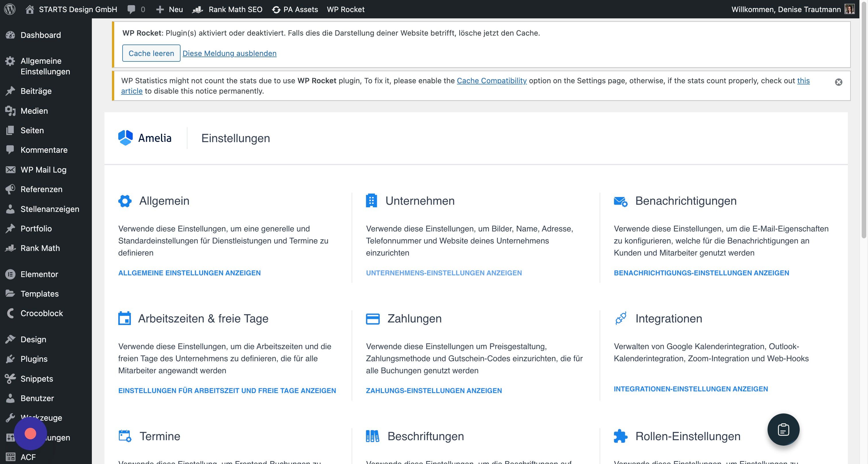Screen dimensions: 868x464
Task: Click the plug icon next to Plugins
Action: pyautogui.click(x=10, y=359)
